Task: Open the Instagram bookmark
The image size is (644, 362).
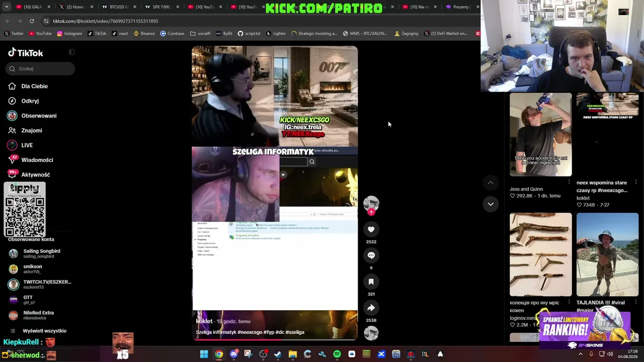Action: [69, 34]
